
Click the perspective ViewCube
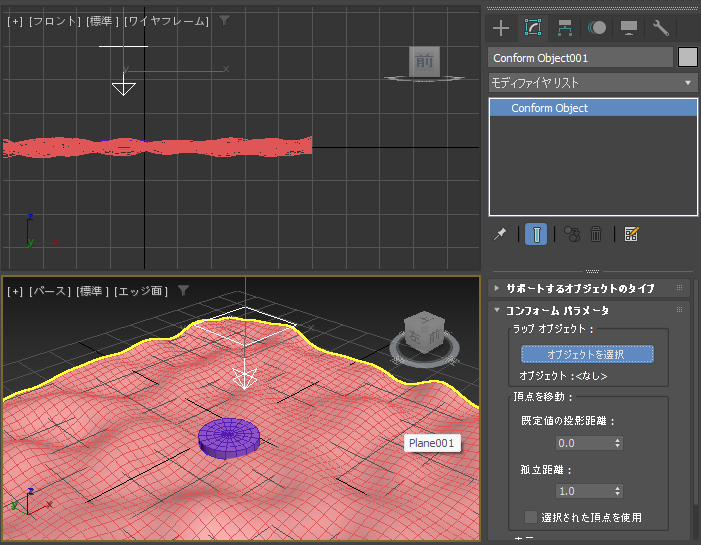pos(424,332)
